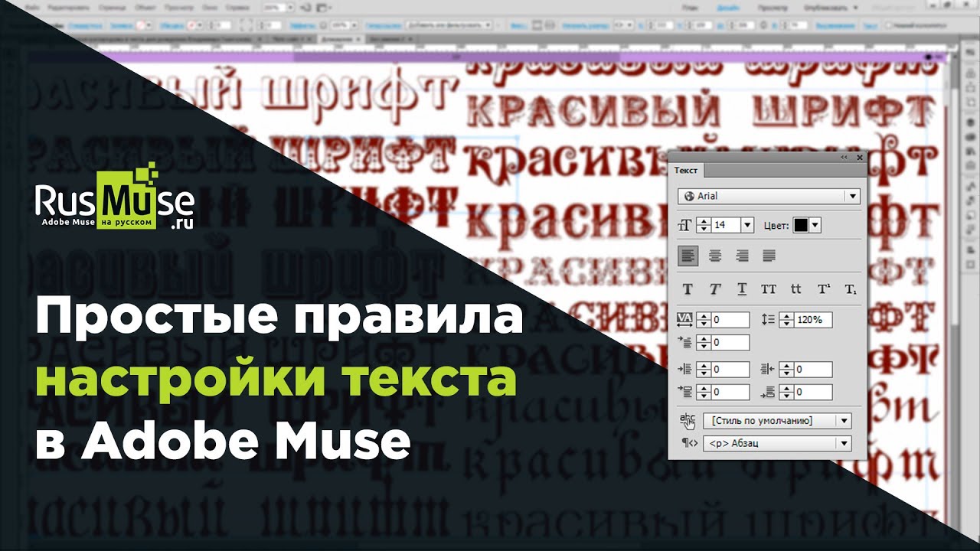
Task: Click the line height icon
Action: (768, 320)
